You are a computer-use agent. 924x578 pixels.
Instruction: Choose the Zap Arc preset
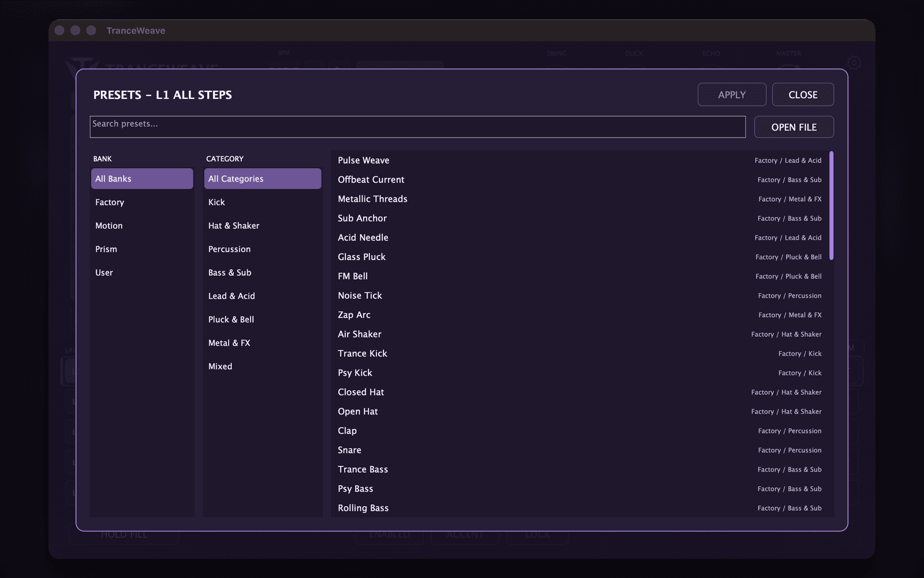[x=580, y=315]
